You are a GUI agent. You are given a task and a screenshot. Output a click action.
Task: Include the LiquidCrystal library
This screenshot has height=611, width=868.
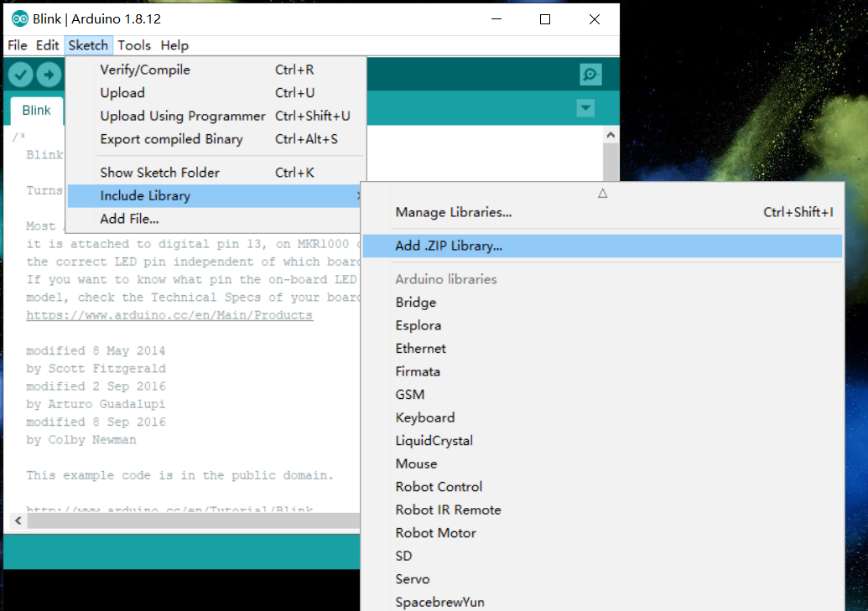pyautogui.click(x=602, y=441)
